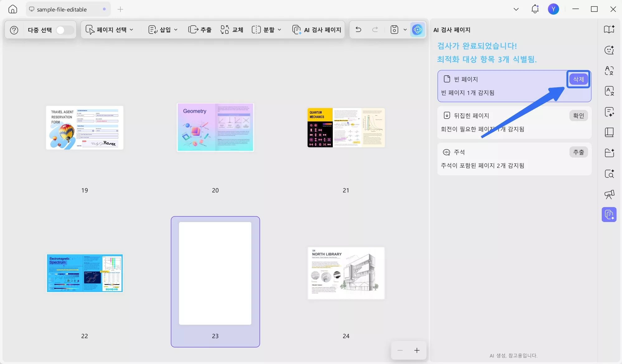The image size is (622, 364).
Task: Open the 삽입 insert dropdown
Action: (x=163, y=30)
